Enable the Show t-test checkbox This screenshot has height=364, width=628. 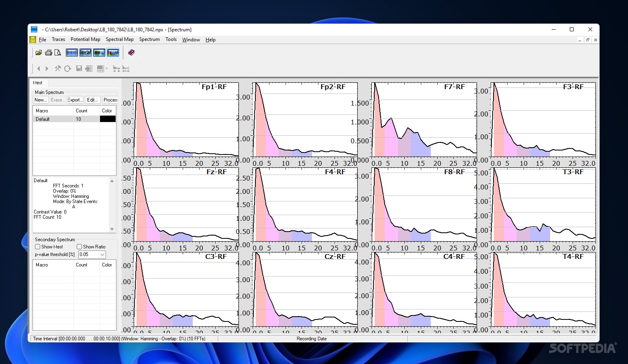tap(37, 247)
